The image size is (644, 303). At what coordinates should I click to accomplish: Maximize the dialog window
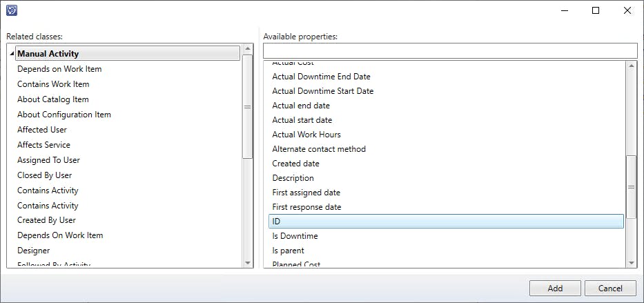[x=596, y=10]
